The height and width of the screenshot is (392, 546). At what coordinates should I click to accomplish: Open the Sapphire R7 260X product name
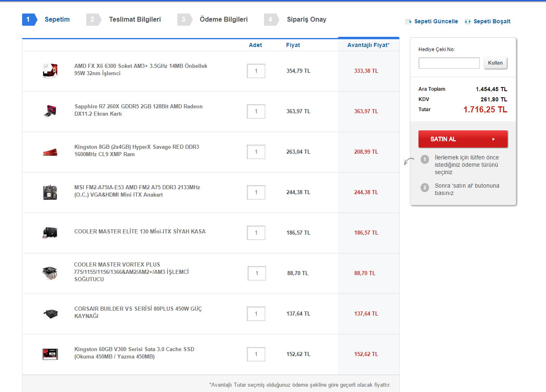[x=139, y=110]
